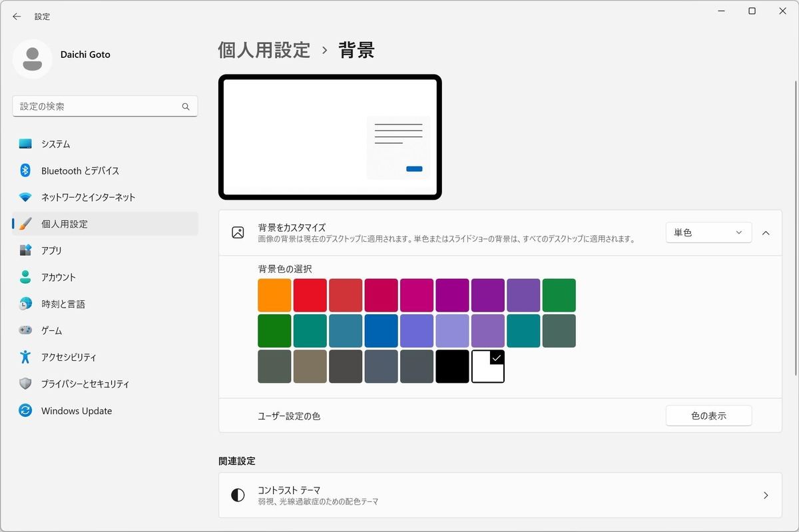The height and width of the screenshot is (532, 799).
Task: Select 個人用設定 in the sidebar
Action: click(x=105, y=224)
